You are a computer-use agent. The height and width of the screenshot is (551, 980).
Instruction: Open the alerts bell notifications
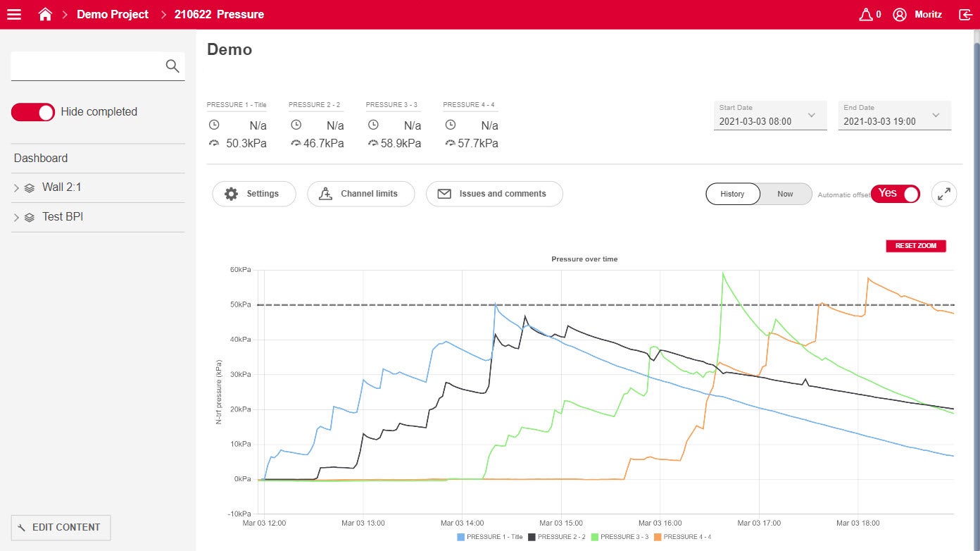[x=866, y=14]
